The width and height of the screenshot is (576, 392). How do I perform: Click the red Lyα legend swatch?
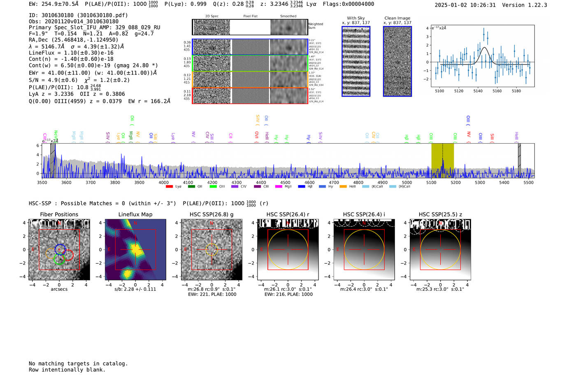pyautogui.click(x=169, y=187)
